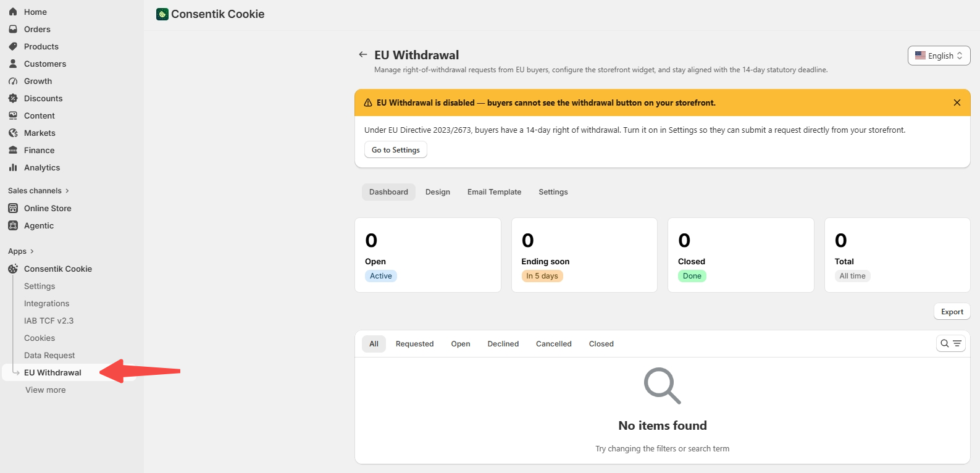Open Settings under Consentik Cookie

(x=40, y=286)
